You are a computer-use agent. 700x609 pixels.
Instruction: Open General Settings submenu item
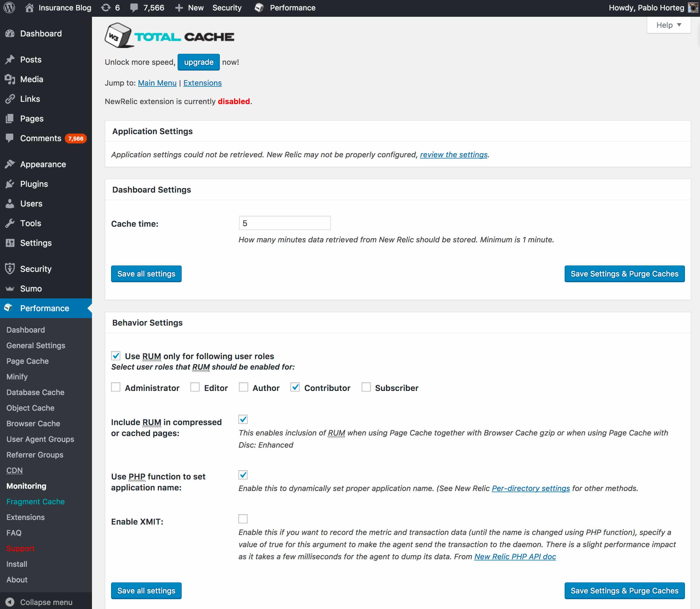click(x=36, y=345)
